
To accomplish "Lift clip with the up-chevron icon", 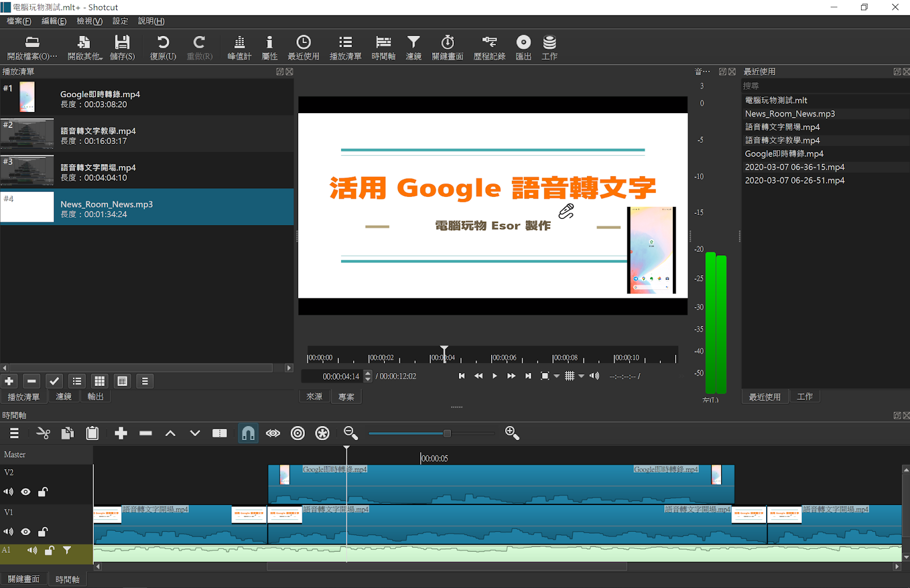I will pyautogui.click(x=170, y=433).
